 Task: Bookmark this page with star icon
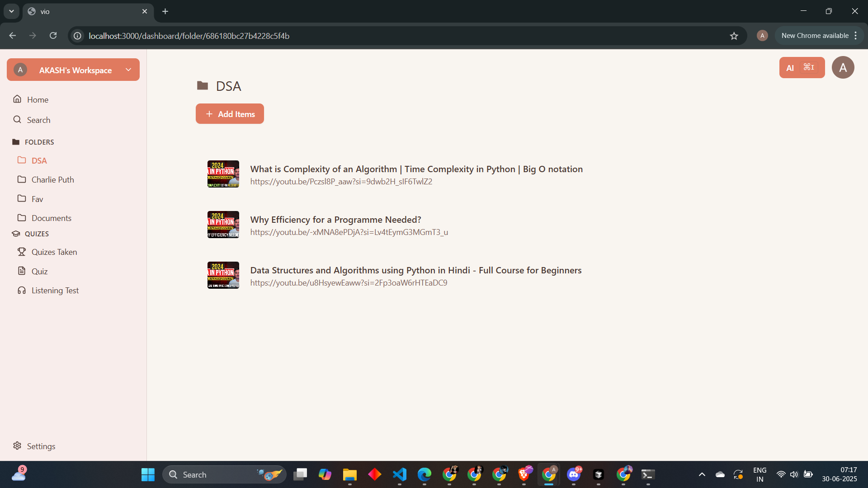coord(734,36)
